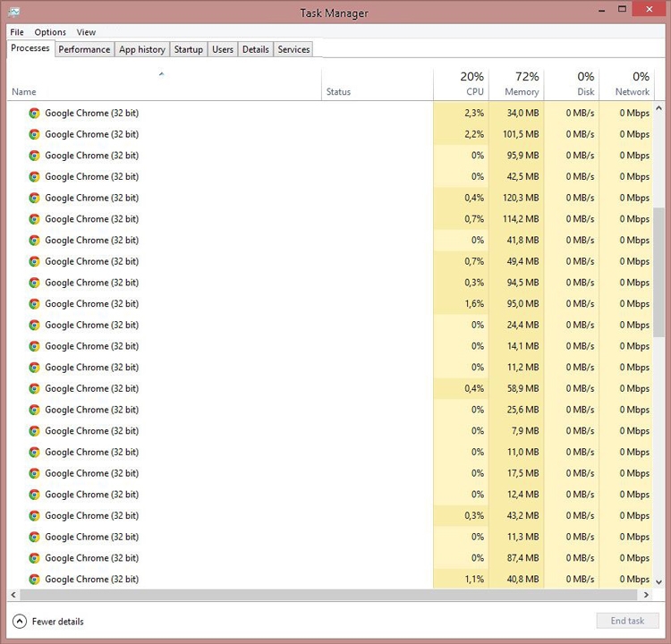Click the Chrome icon in the 17,5 MB row
The height and width of the screenshot is (644, 671).
(34, 473)
